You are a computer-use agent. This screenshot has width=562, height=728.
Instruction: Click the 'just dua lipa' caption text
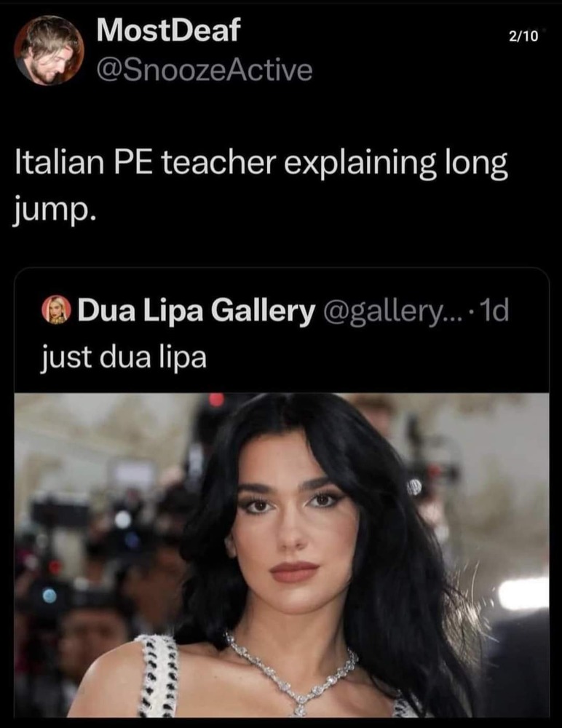tap(123, 357)
